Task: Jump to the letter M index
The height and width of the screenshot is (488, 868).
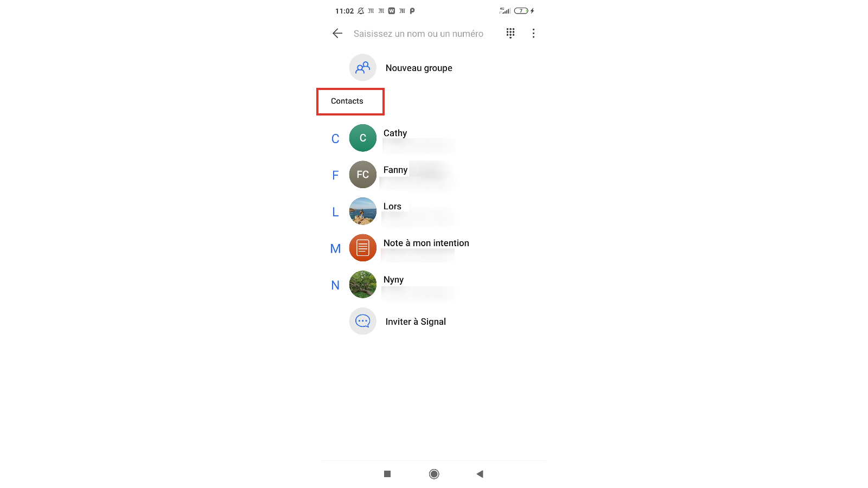Action: click(335, 248)
